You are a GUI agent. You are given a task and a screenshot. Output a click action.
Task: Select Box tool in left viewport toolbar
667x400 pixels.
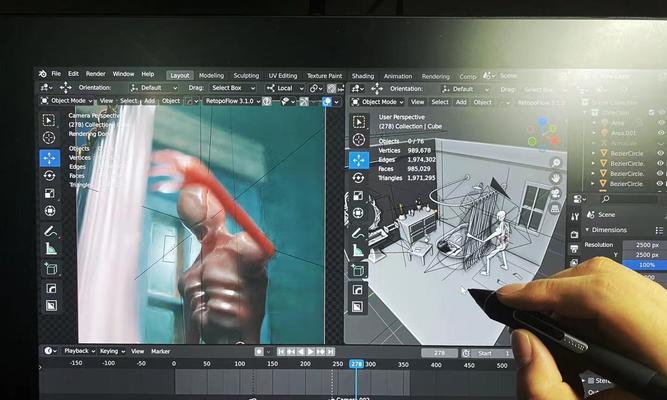pos(49,120)
